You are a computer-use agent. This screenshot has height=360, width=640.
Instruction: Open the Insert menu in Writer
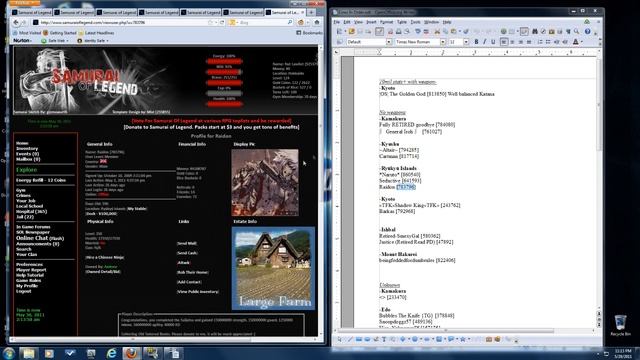[371, 22]
